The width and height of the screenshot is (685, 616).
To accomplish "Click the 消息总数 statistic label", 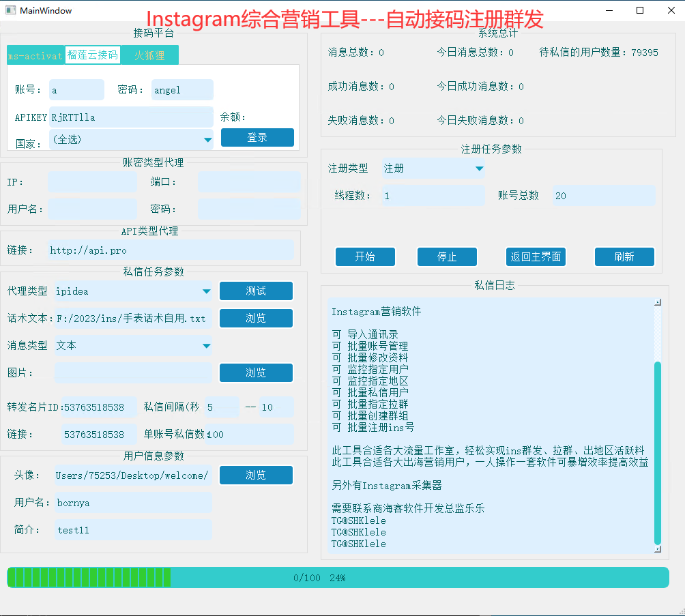I will point(356,53).
